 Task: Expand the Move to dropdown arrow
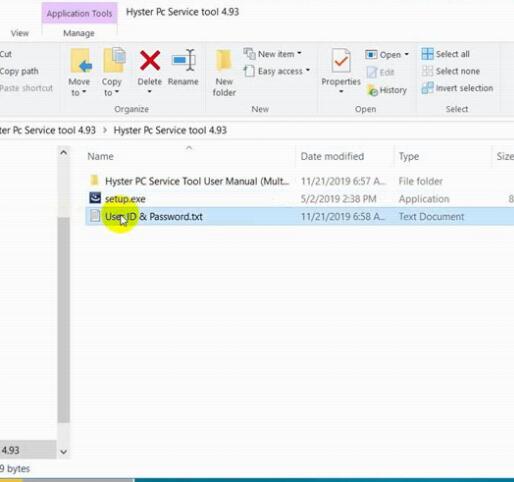pyautogui.click(x=84, y=92)
